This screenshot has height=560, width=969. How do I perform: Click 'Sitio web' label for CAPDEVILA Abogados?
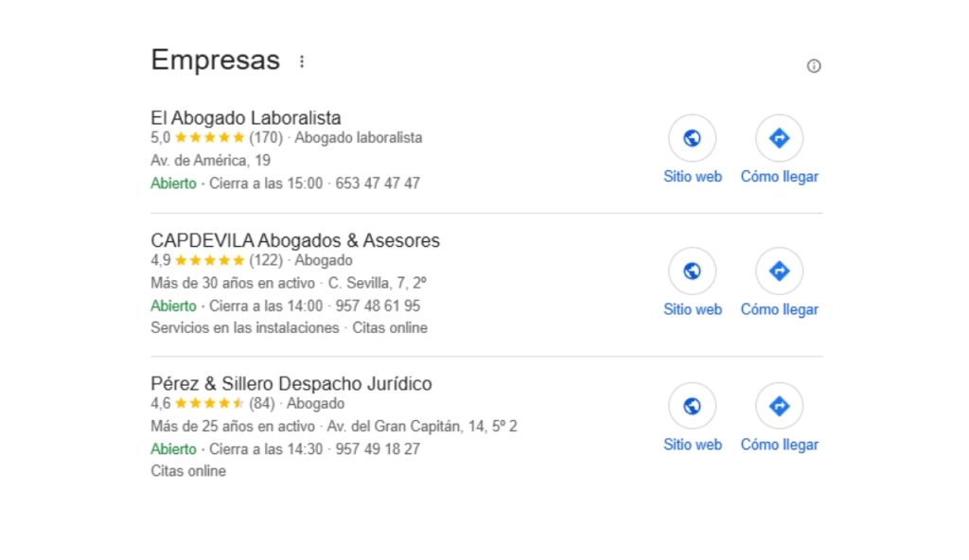pos(693,309)
